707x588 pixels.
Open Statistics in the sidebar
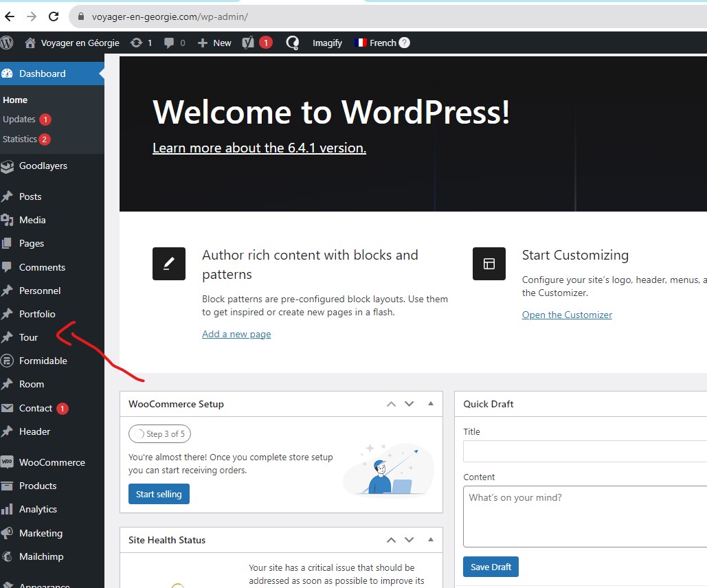tap(20, 139)
